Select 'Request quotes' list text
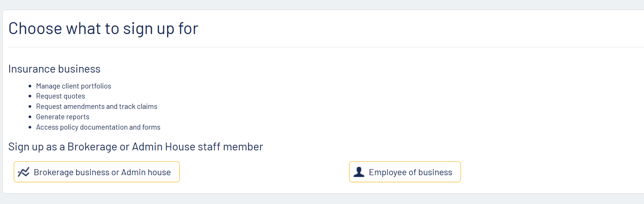Image resolution: width=644 pixels, height=204 pixels. pos(61,96)
